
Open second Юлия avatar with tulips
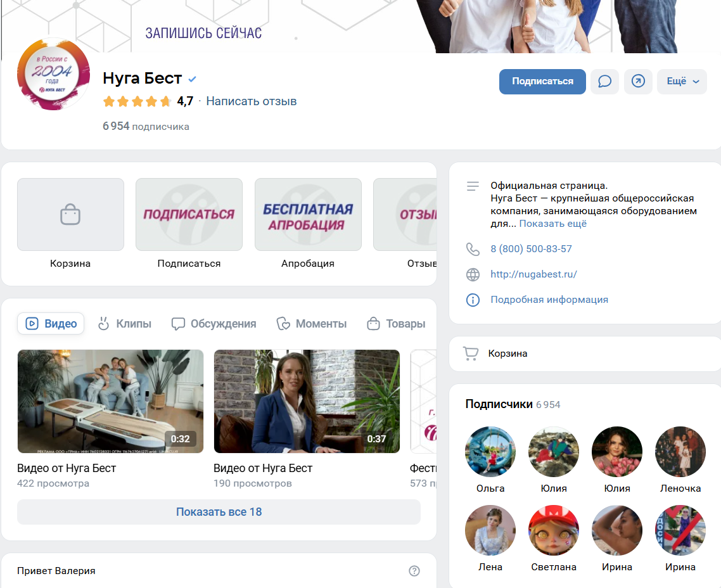617,452
